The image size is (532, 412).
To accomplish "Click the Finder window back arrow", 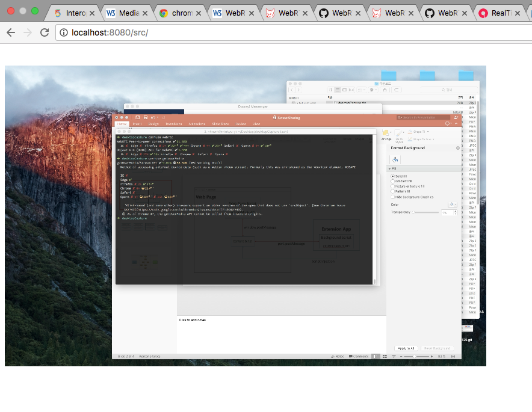I will (x=291, y=90).
